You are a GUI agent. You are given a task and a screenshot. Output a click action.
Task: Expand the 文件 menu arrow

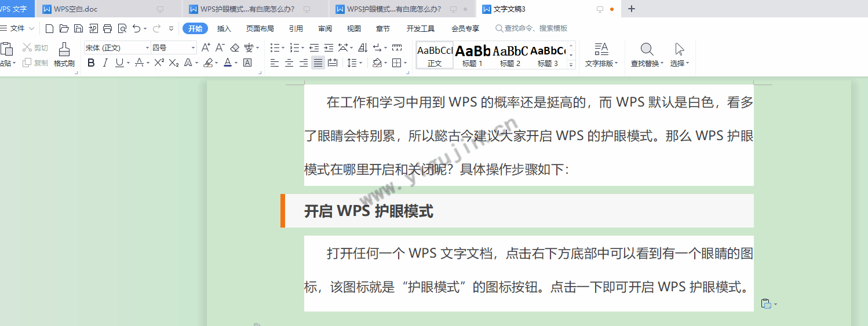coord(31,28)
